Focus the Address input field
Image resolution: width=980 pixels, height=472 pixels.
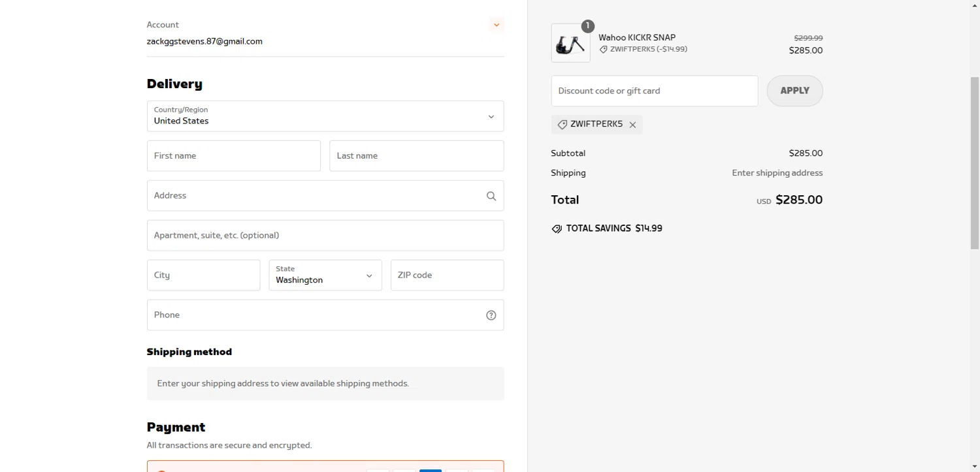(325, 196)
